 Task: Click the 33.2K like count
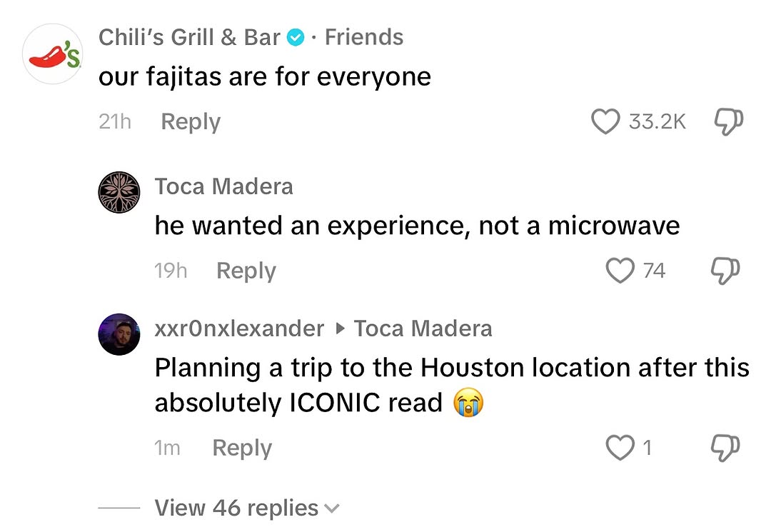(657, 122)
